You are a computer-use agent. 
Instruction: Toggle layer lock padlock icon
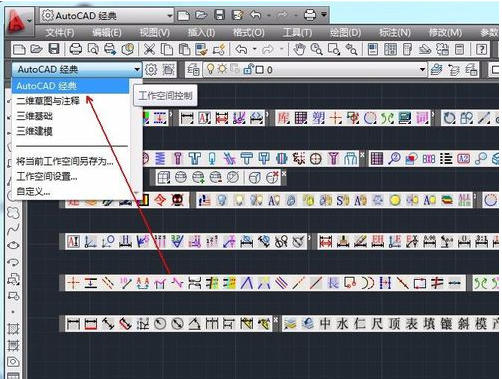tap(248, 69)
